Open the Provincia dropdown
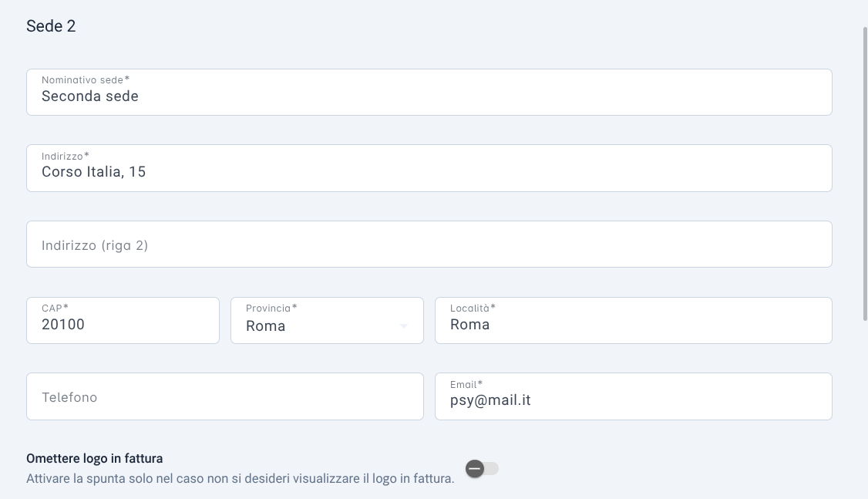 point(327,321)
